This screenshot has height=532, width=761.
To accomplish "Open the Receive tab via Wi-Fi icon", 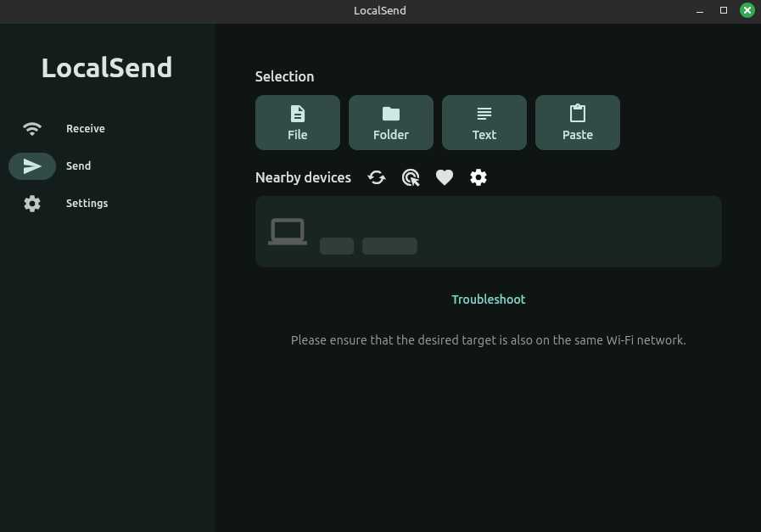I will click(32, 129).
